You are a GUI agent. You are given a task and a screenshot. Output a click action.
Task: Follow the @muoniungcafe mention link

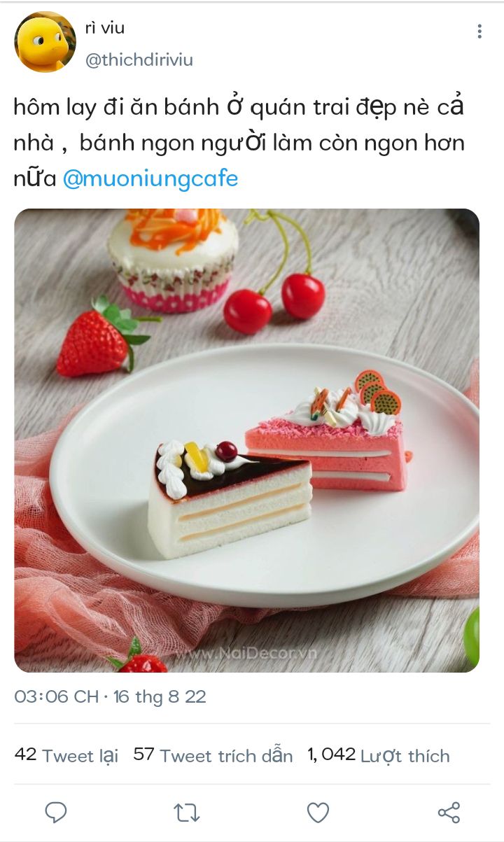[150, 179]
